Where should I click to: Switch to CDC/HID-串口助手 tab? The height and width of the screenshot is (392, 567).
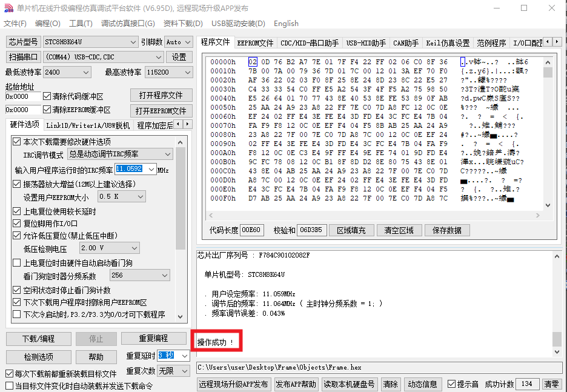coord(310,43)
